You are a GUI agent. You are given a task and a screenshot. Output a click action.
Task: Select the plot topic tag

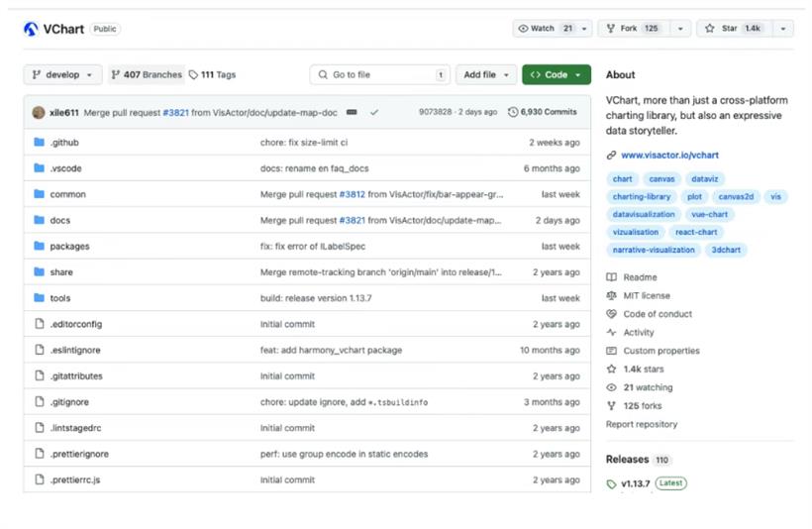694,196
